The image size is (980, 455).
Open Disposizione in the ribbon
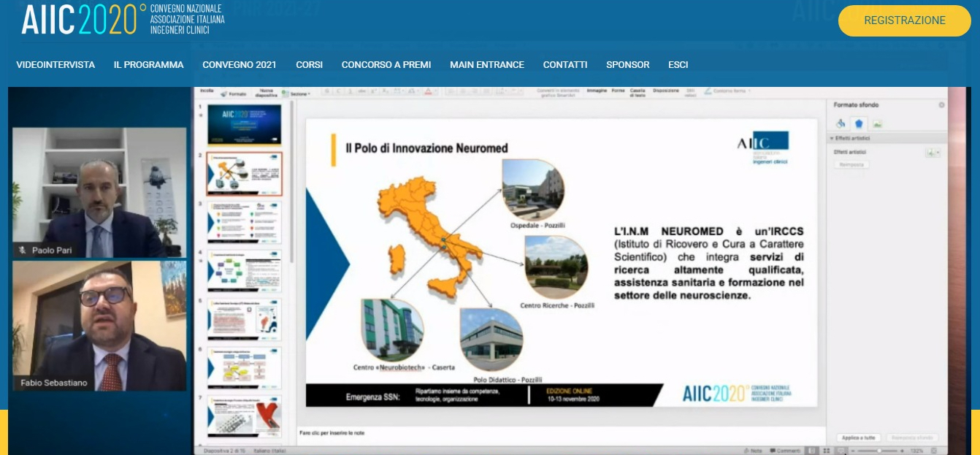click(x=666, y=91)
